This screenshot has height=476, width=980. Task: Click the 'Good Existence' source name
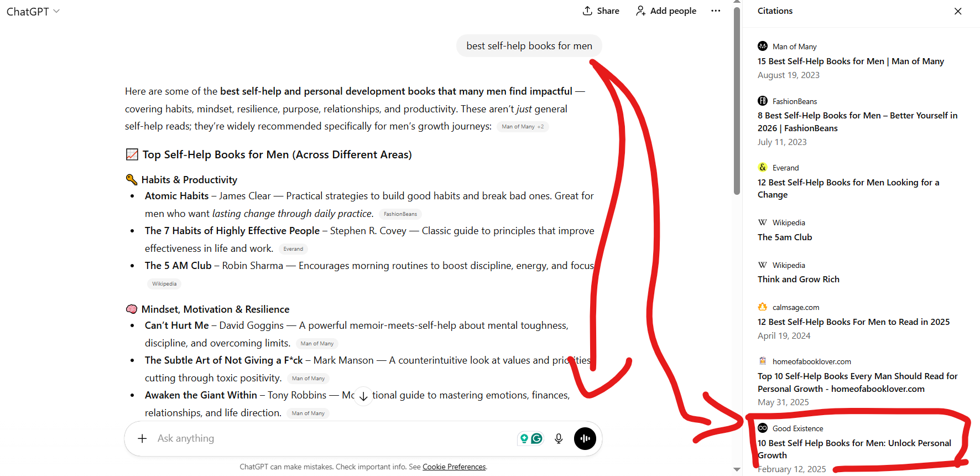797,429
